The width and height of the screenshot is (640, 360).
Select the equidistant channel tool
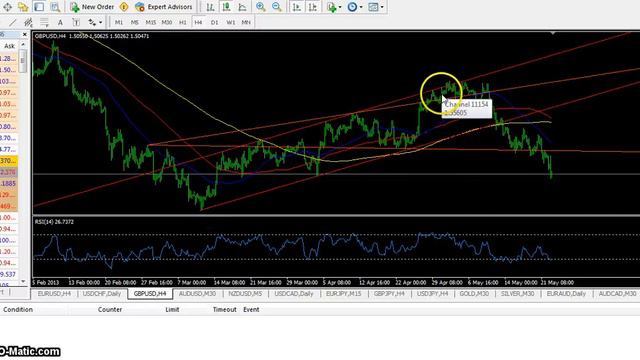28,22
